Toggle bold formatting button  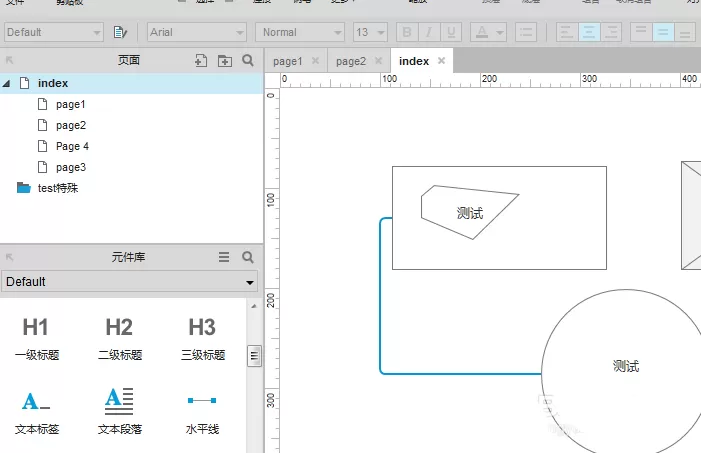[407, 32]
